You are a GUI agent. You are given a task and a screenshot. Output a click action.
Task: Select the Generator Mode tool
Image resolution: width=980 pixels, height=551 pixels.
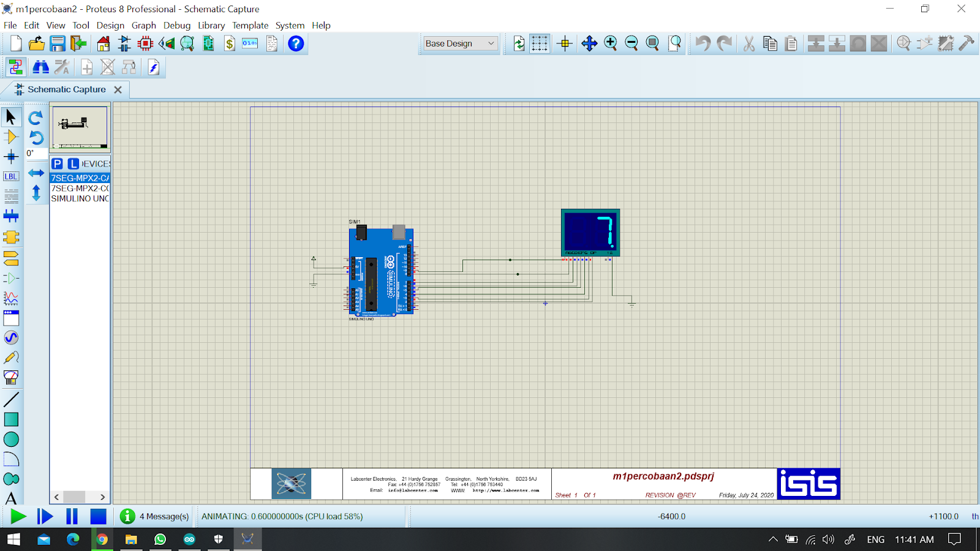11,337
